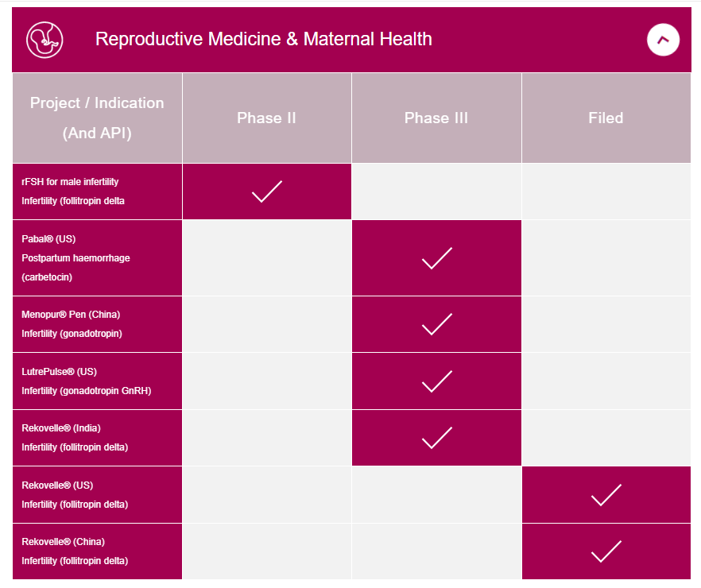Click the fetus icon in the section header
Image resolution: width=701 pixels, height=588 pixels.
44,40
